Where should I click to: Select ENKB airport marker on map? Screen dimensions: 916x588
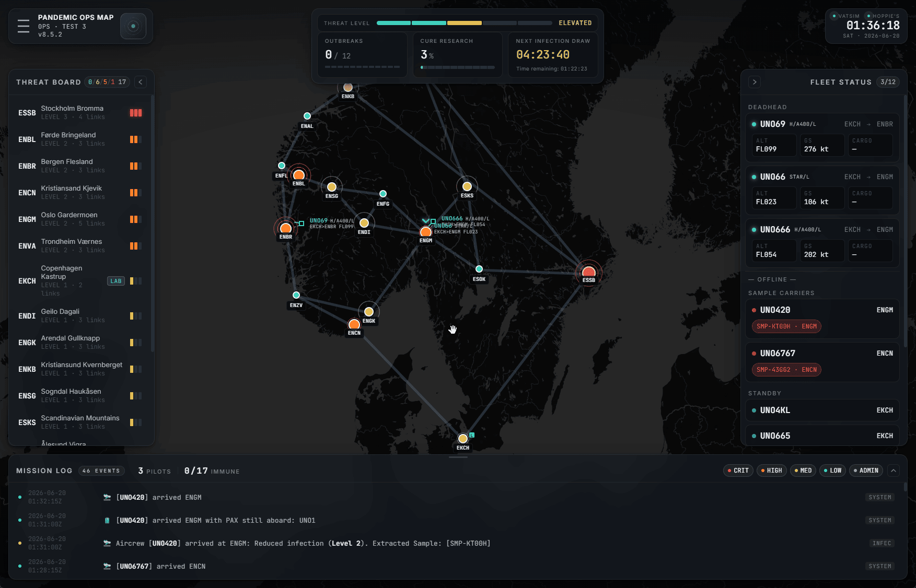point(348,87)
